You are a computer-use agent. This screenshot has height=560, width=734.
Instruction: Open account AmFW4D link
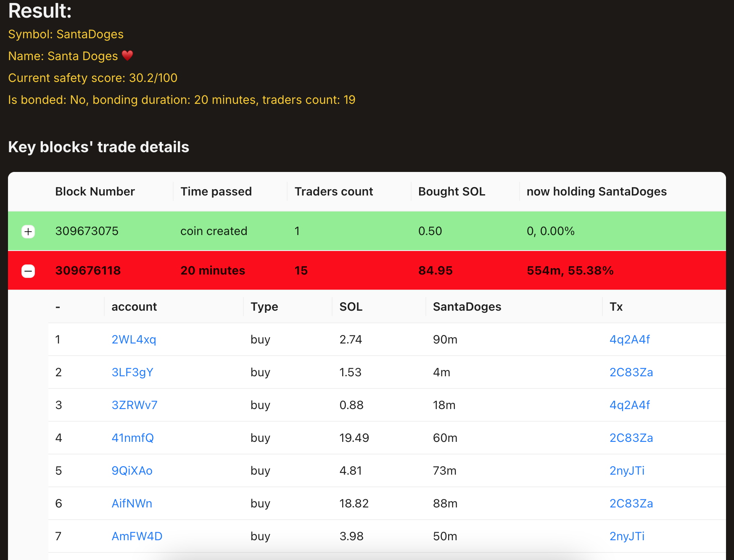tap(137, 536)
